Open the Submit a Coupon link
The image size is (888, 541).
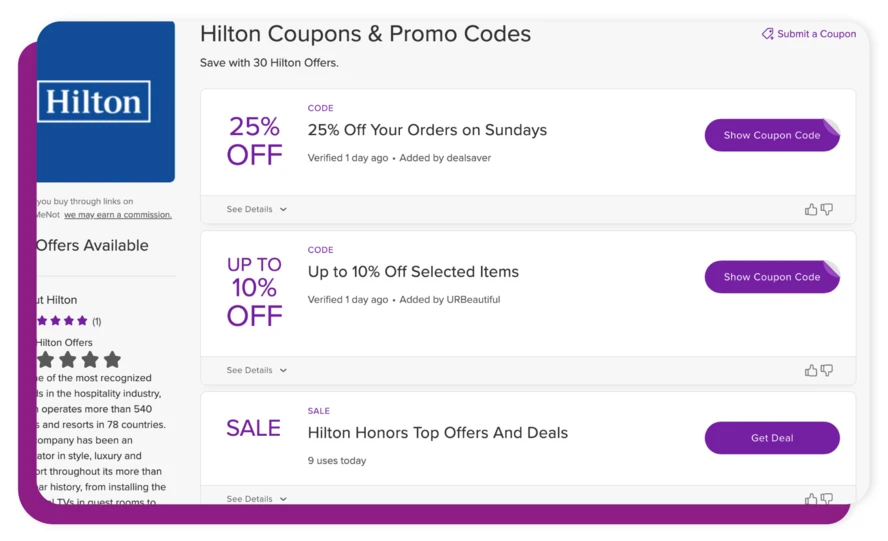816,34
